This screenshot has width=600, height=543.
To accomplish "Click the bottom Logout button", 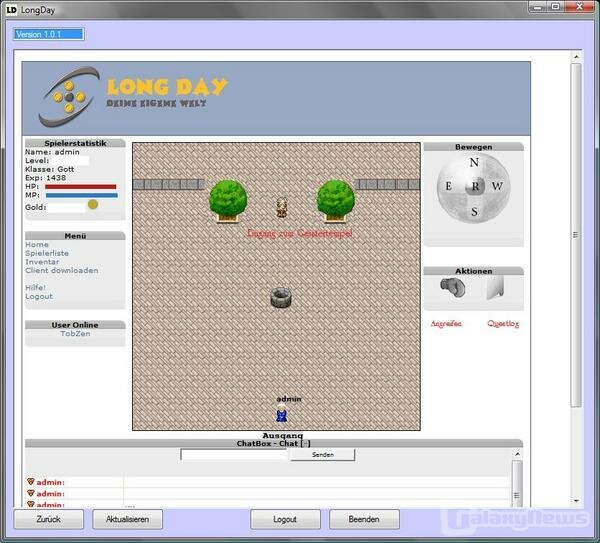I will tap(285, 519).
